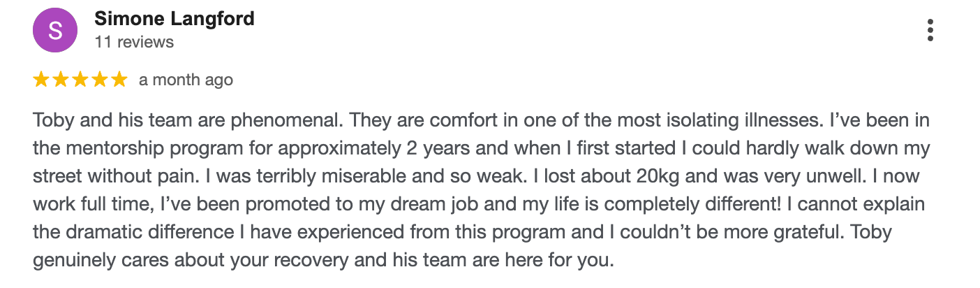980x288 pixels.
Task: Click the purple S profile avatar
Action: 55,31
